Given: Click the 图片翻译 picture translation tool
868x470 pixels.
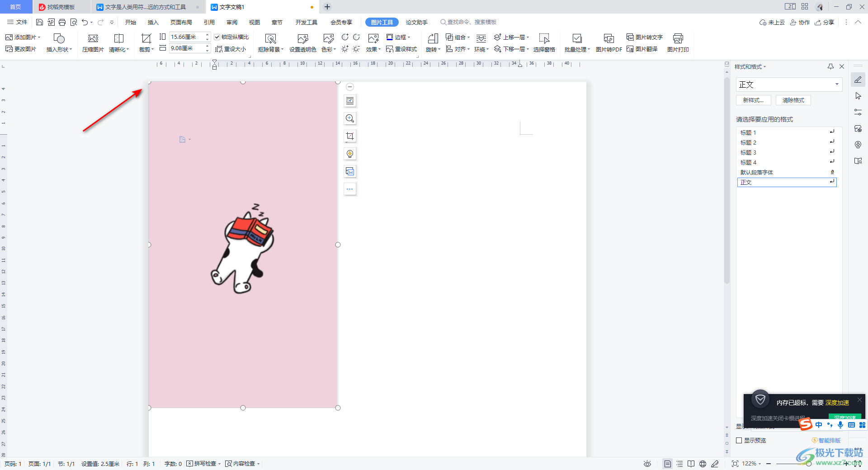Looking at the screenshot, I should pyautogui.click(x=642, y=49).
